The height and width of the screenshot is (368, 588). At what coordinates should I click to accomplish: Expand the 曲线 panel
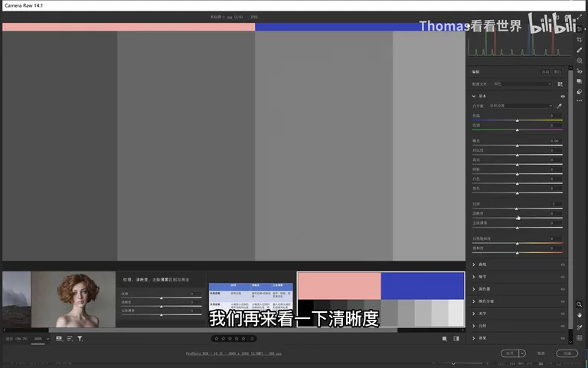coord(474,264)
